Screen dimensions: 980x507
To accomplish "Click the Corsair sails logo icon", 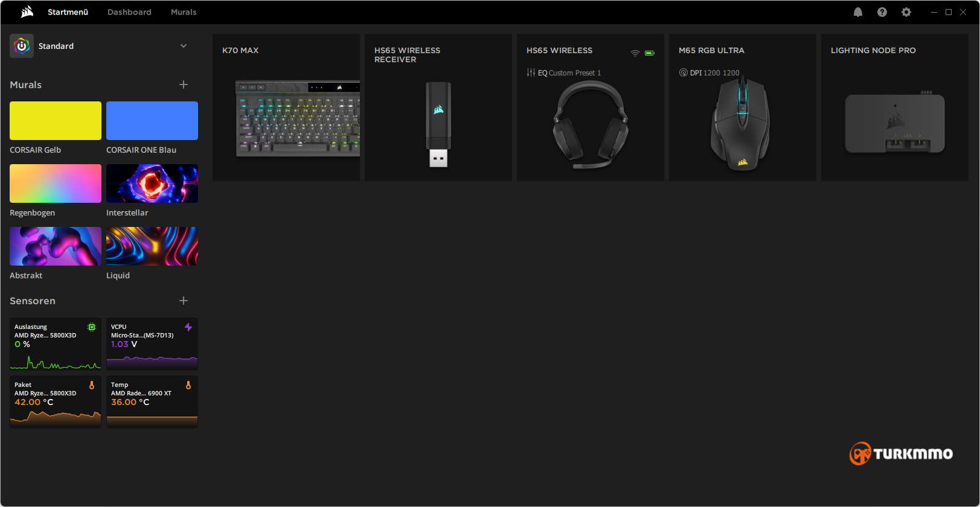I will click(27, 12).
